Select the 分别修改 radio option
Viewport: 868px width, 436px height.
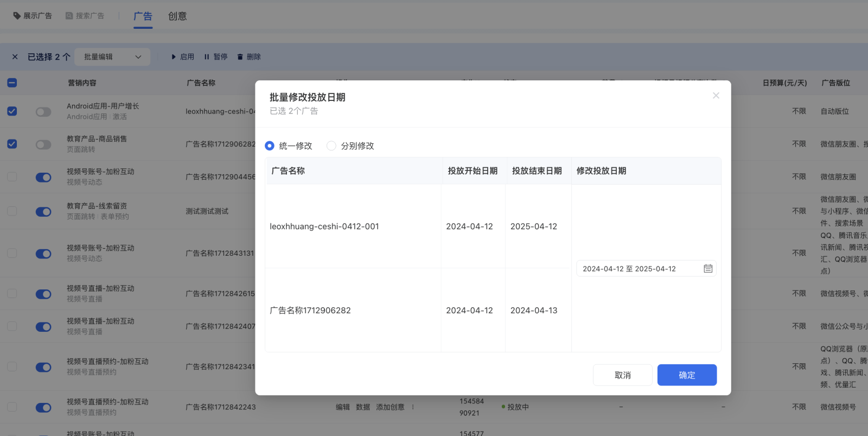coord(331,146)
